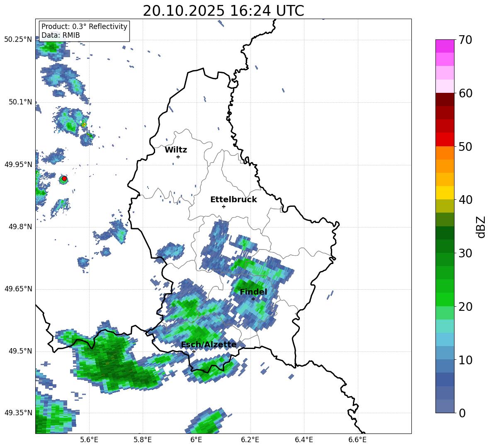
Task: Click the 49.65°N latitude tick label
Action: tap(18, 288)
